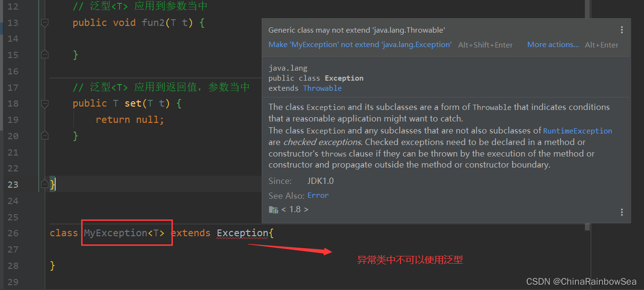Click line number 26 in gutter

(x=13, y=233)
